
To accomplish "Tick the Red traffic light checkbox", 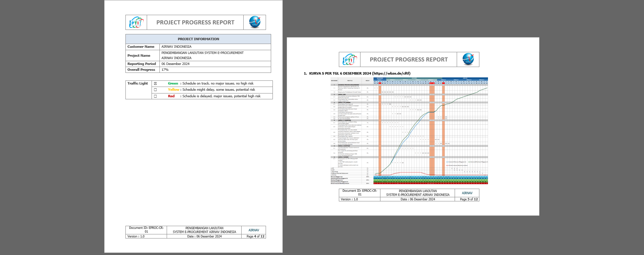I will [x=155, y=96].
